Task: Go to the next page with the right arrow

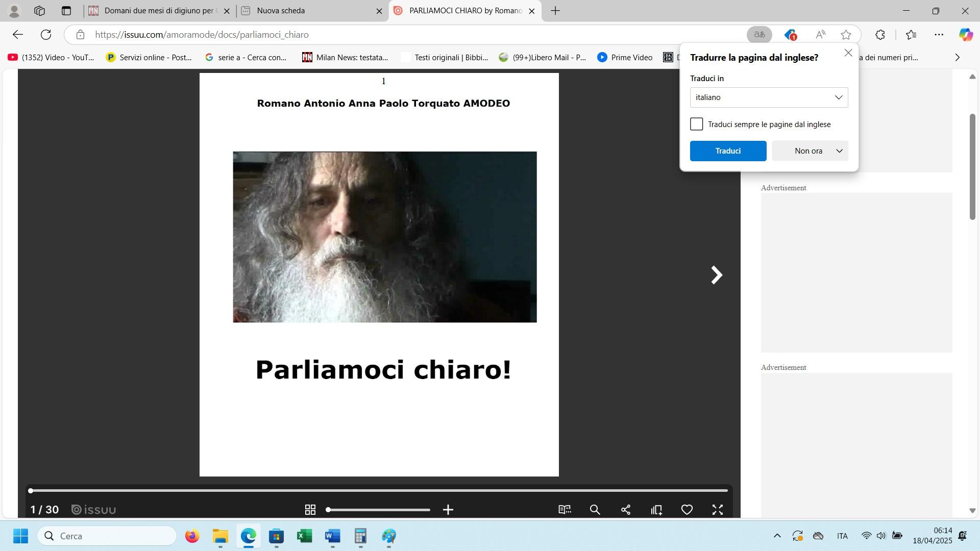Action: click(717, 275)
